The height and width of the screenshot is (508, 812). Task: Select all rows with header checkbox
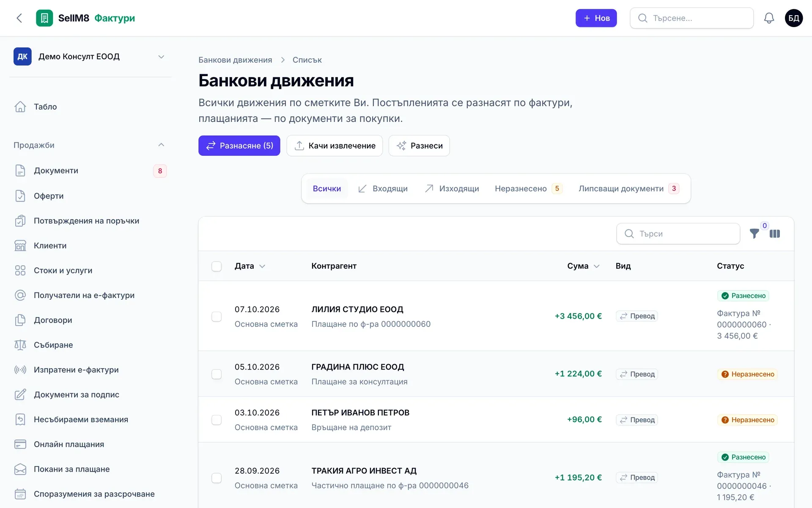pyautogui.click(x=217, y=266)
